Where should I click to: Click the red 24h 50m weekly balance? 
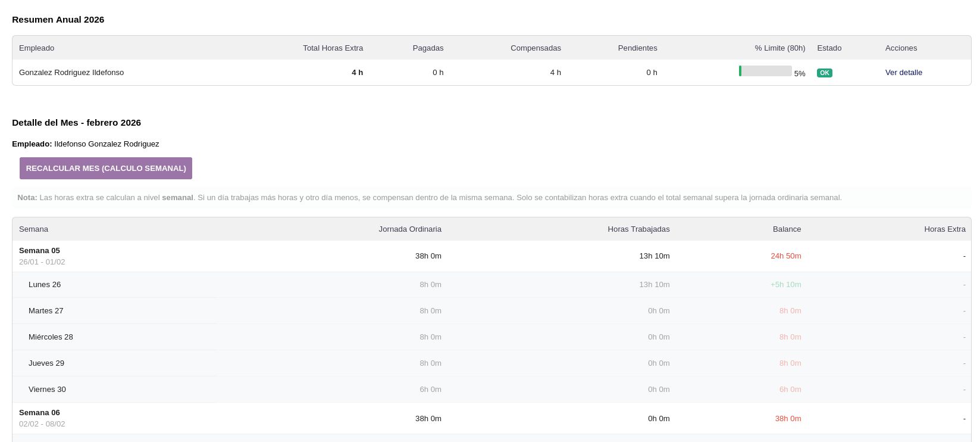pos(785,256)
